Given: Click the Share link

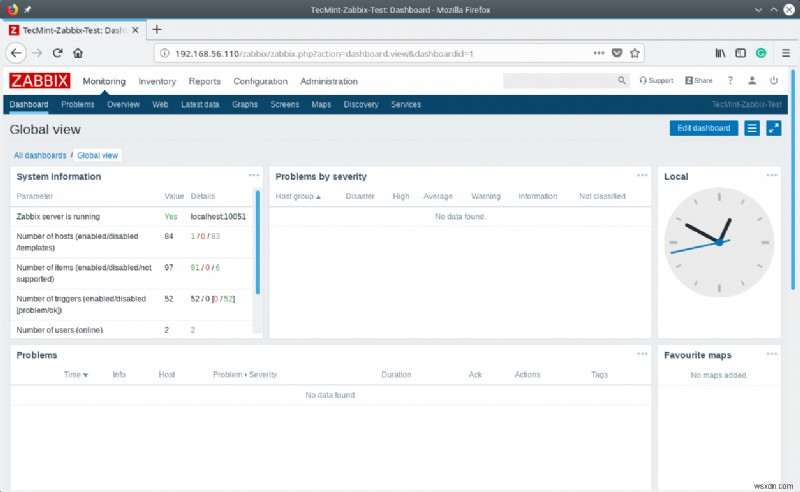Looking at the screenshot, I should [698, 81].
